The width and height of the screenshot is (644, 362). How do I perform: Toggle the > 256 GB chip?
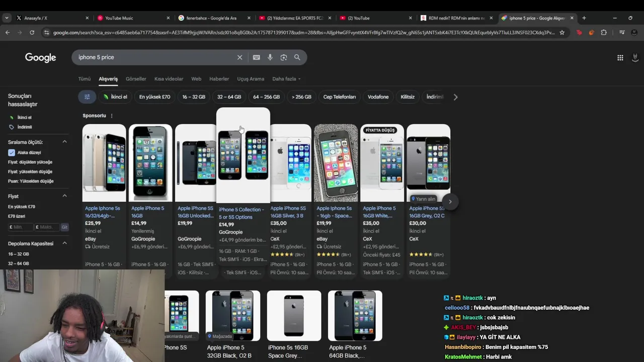(301, 97)
